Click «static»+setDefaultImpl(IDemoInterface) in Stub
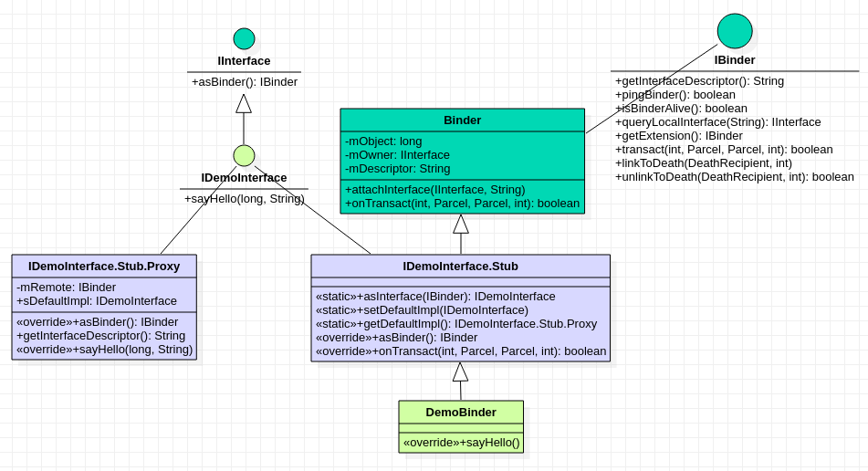Image resolution: width=868 pixels, height=471 pixels. [x=422, y=310]
